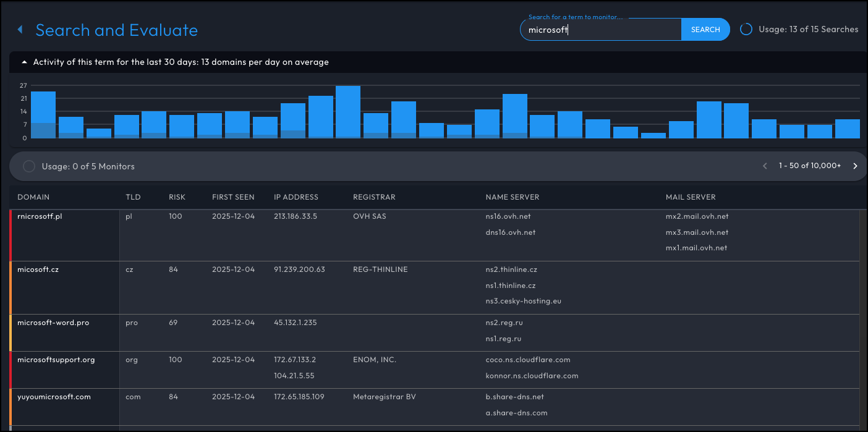Click the tallest bar in activity chart
This screenshot has height=432, width=868.
(x=348, y=112)
